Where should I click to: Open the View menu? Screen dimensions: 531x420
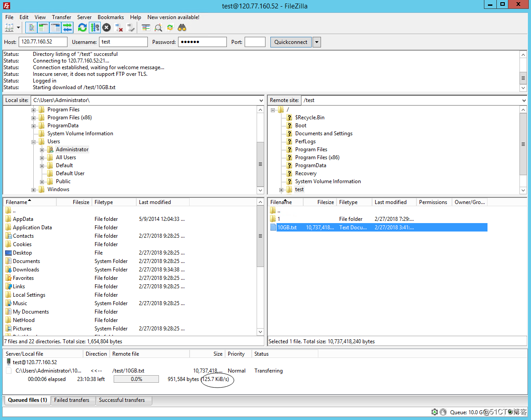pyautogui.click(x=40, y=17)
